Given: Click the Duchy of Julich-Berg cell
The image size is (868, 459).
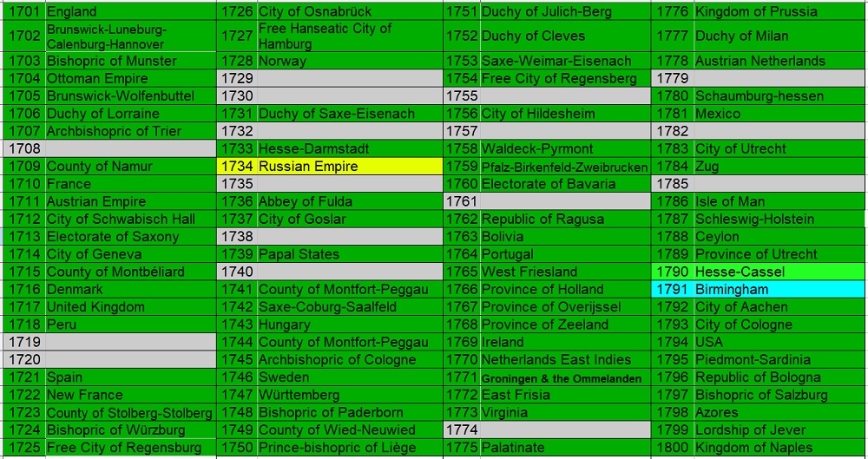Looking at the screenshot, I should (x=565, y=11).
